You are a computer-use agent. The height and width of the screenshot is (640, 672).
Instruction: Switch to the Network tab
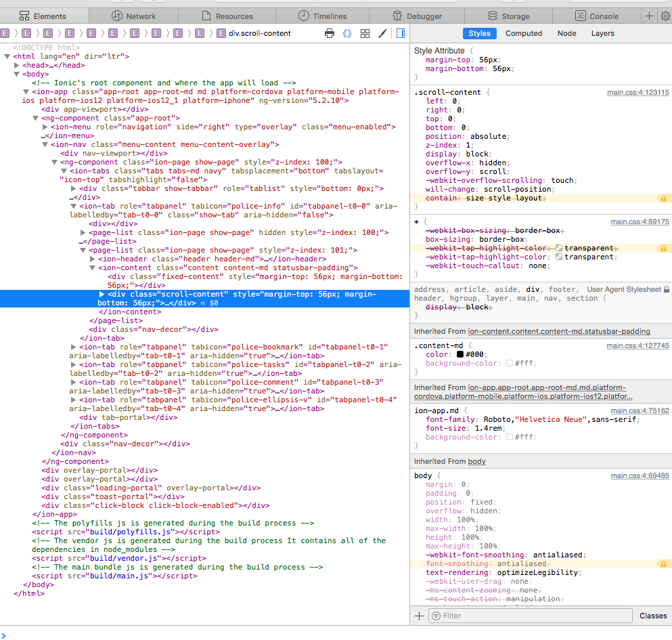[x=133, y=16]
